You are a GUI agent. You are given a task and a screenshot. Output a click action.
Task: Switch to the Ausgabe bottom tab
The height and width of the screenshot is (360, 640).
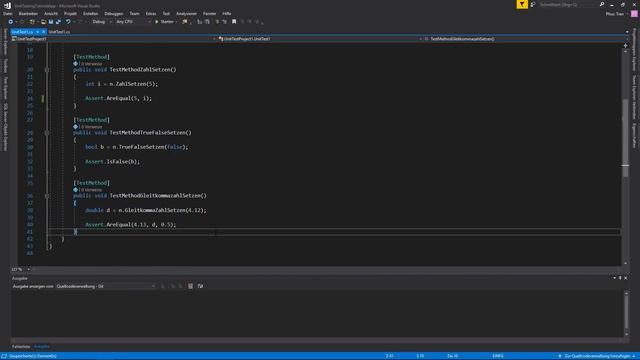tap(42, 347)
